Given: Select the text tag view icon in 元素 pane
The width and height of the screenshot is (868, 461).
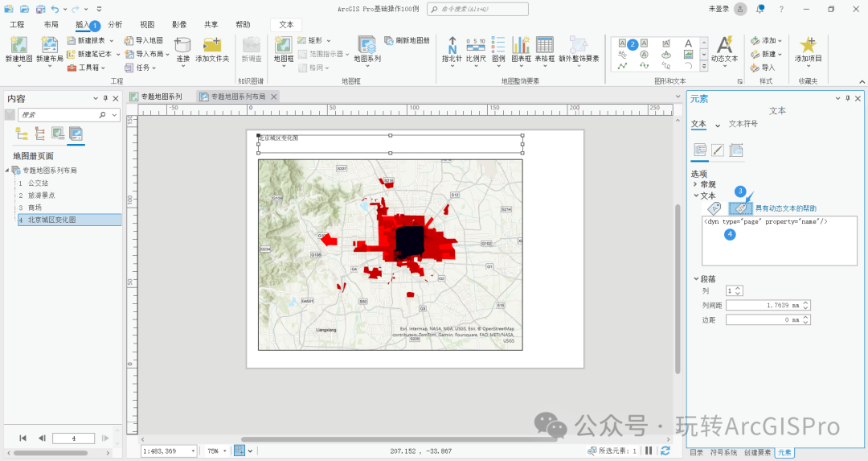Looking at the screenshot, I should pos(714,208).
